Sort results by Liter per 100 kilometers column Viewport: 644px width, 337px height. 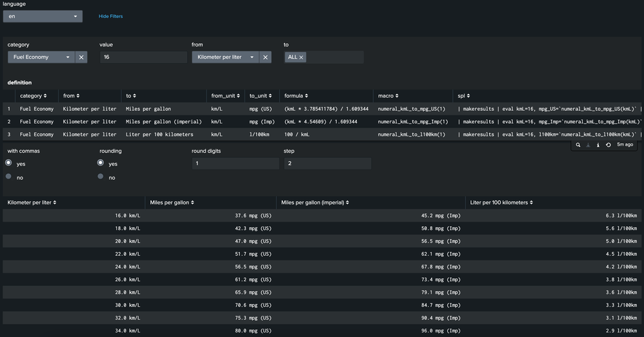501,202
